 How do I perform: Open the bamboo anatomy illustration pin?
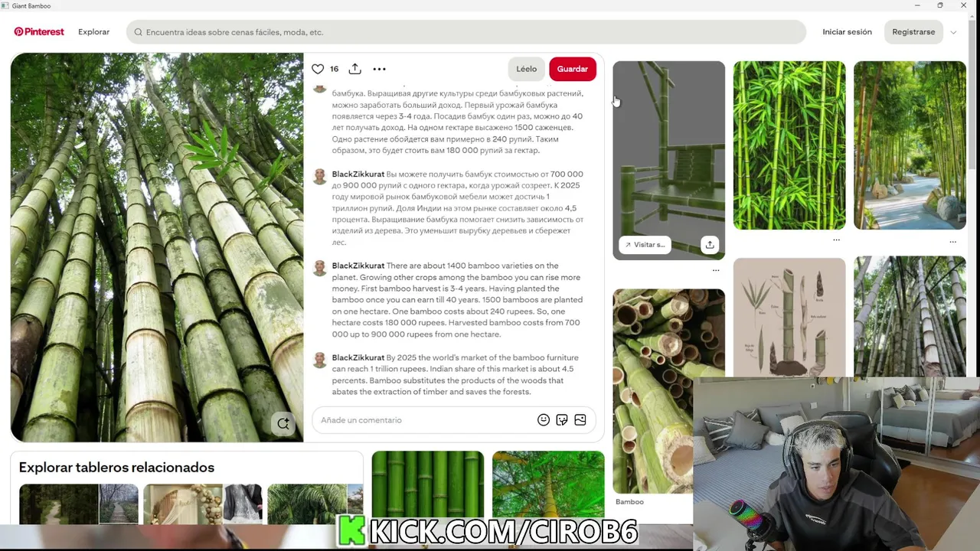pos(789,318)
